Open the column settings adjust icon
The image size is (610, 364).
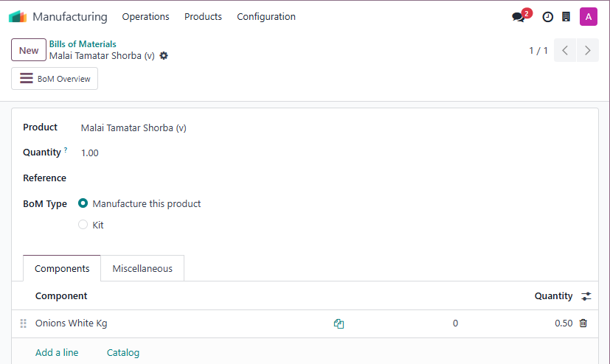coord(586,296)
